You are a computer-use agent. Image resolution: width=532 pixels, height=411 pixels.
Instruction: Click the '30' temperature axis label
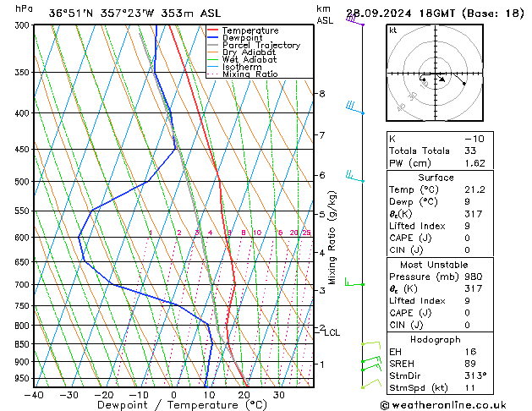click(x=278, y=395)
